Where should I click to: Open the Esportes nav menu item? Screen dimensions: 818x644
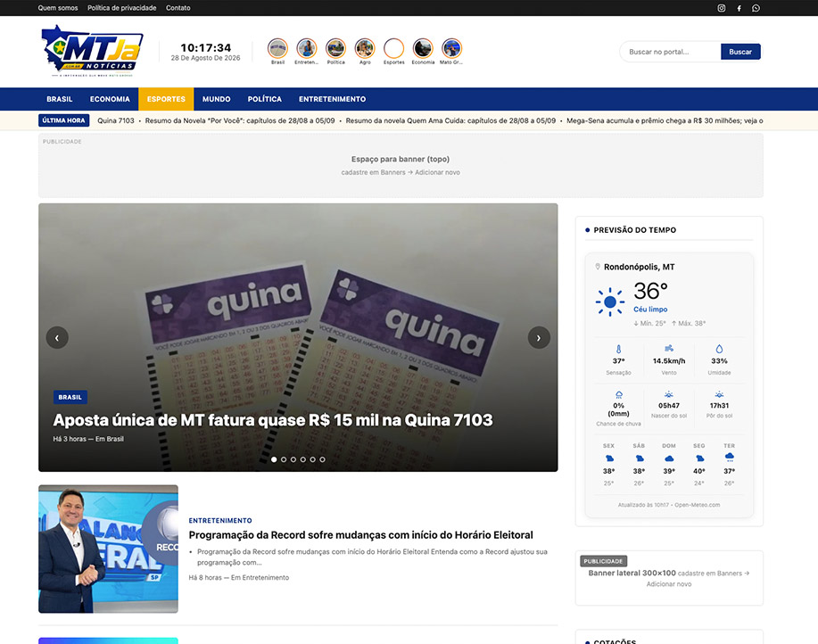click(166, 99)
